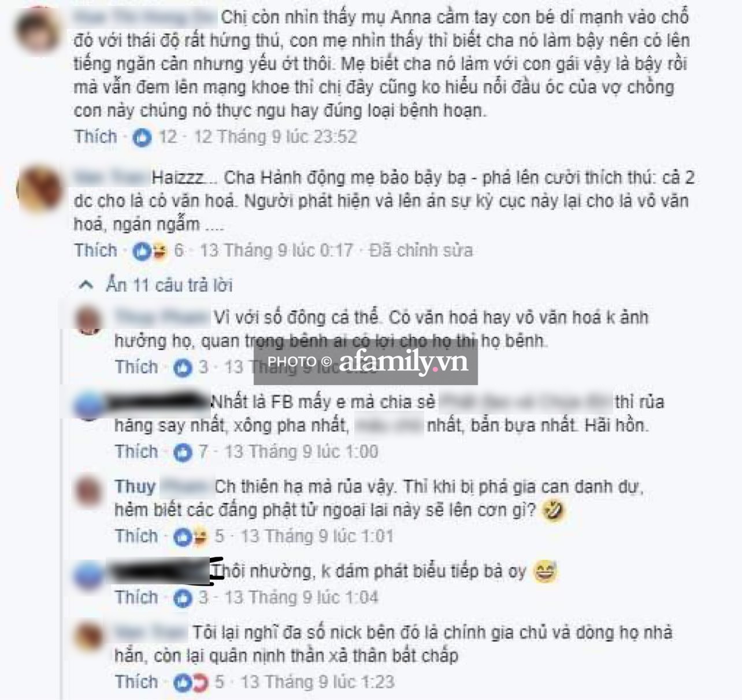
Task: Click Thích under the 'Thôi nhường' reply
Action: click(136, 597)
